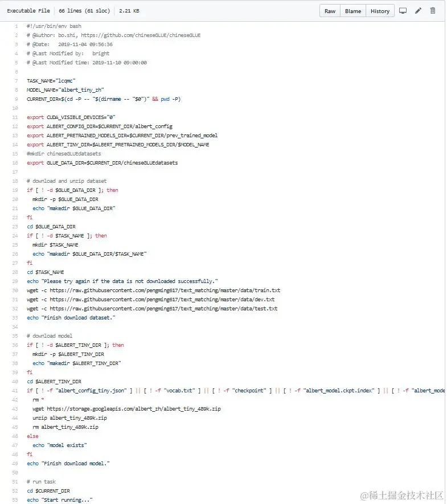Open the Raw file view
This screenshot has height=504, width=447.
tap(330, 11)
